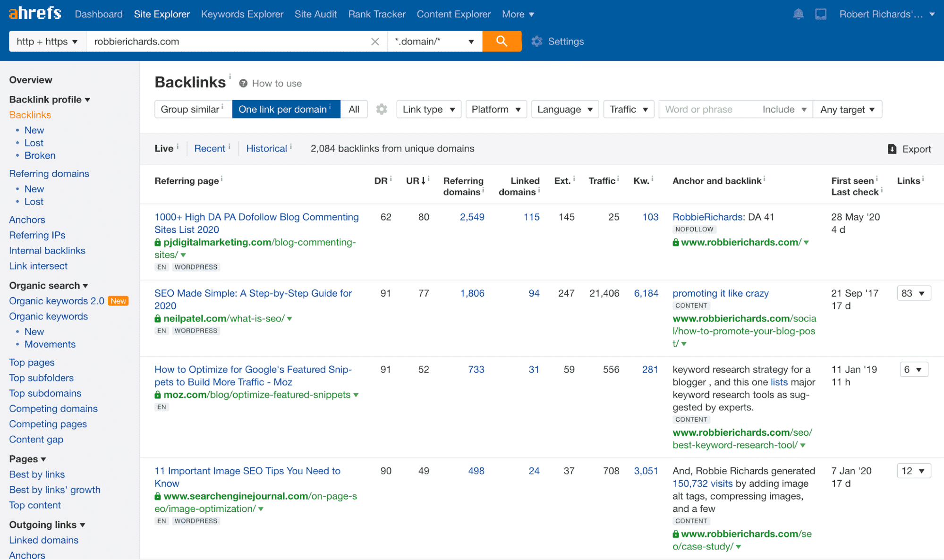
Task: Clear the search field using the X icon
Action: [x=375, y=41]
